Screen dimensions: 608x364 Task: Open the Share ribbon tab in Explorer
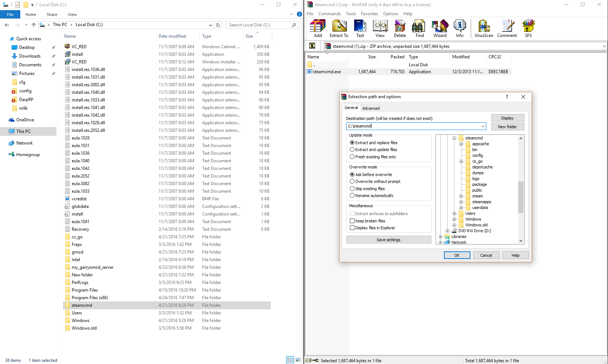point(52,14)
